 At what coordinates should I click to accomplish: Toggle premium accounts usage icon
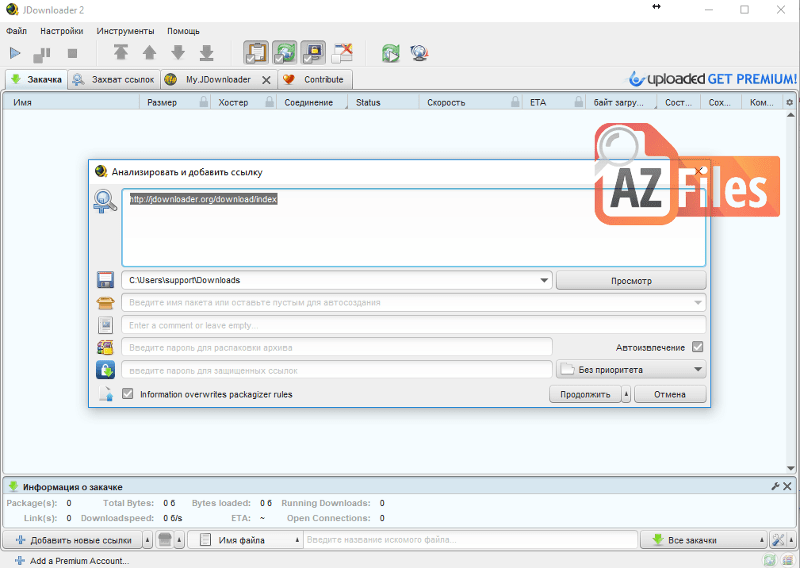[x=313, y=53]
